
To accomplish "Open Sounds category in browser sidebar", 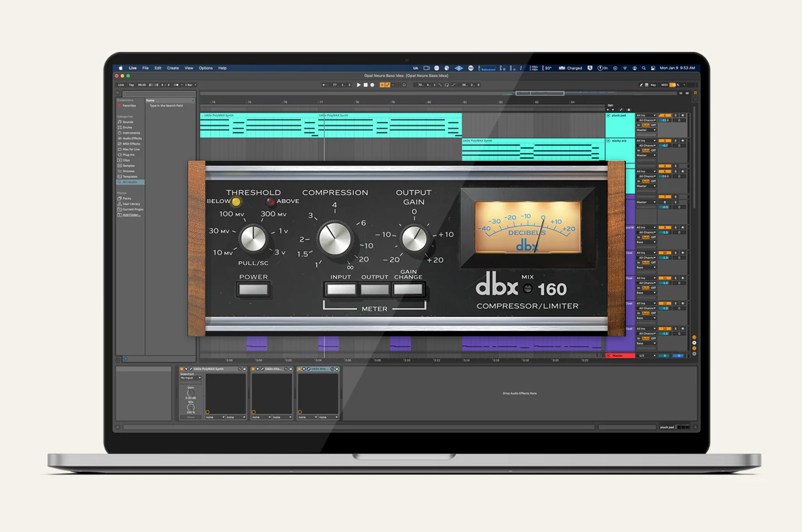I will tap(128, 122).
